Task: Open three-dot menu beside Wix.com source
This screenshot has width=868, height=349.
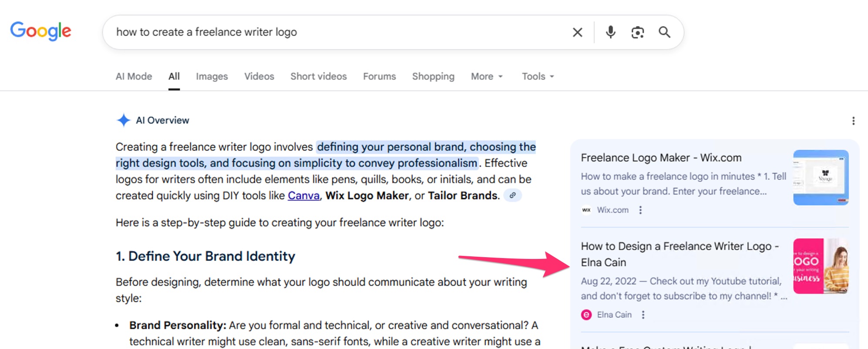Action: click(x=640, y=210)
